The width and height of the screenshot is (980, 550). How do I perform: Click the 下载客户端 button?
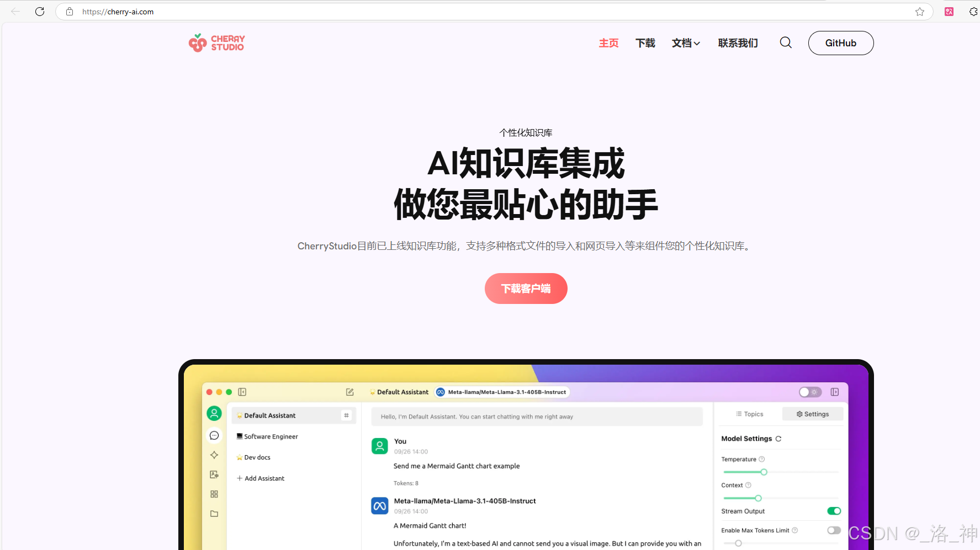coord(525,288)
